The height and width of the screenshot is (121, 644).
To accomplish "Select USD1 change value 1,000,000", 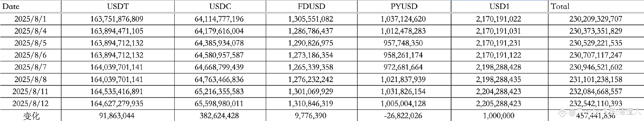I will pyautogui.click(x=499, y=116).
